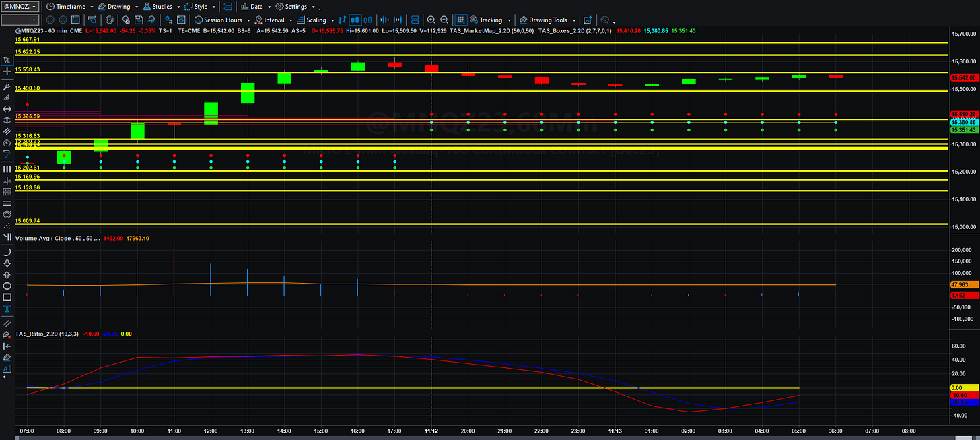
Task: Open the @MNQZ symbol dropdown
Action: [19, 6]
